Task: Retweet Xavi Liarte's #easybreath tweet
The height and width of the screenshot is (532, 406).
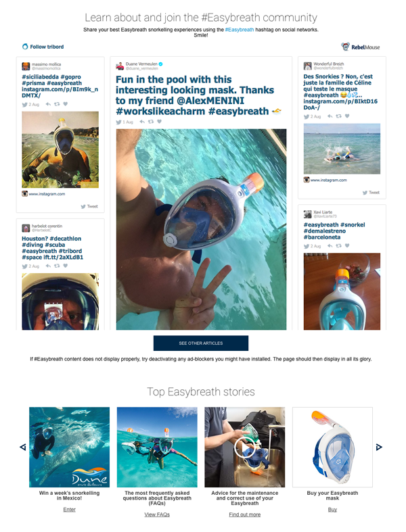Action: pyautogui.click(x=338, y=245)
